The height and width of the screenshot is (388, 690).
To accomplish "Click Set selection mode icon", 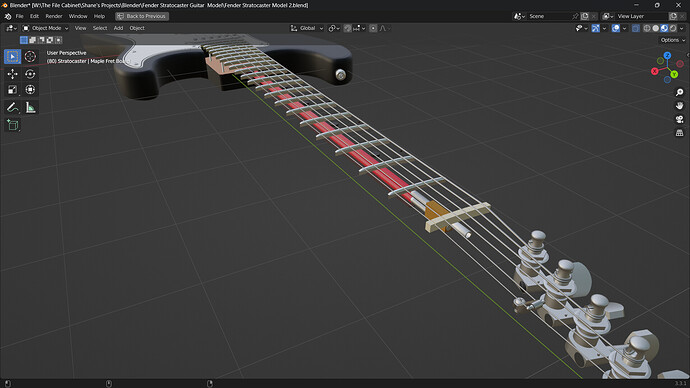I will (x=24, y=40).
